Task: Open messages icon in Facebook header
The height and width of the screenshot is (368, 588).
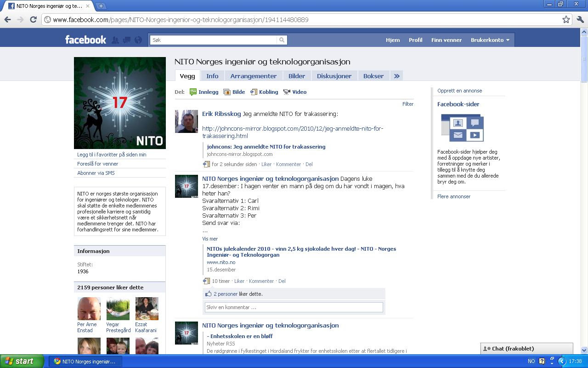Action: pyautogui.click(x=127, y=40)
